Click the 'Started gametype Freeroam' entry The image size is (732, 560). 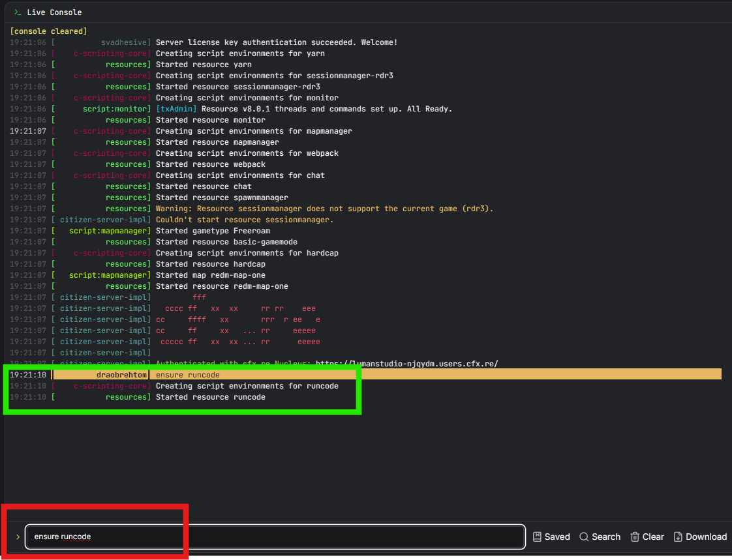coord(213,231)
